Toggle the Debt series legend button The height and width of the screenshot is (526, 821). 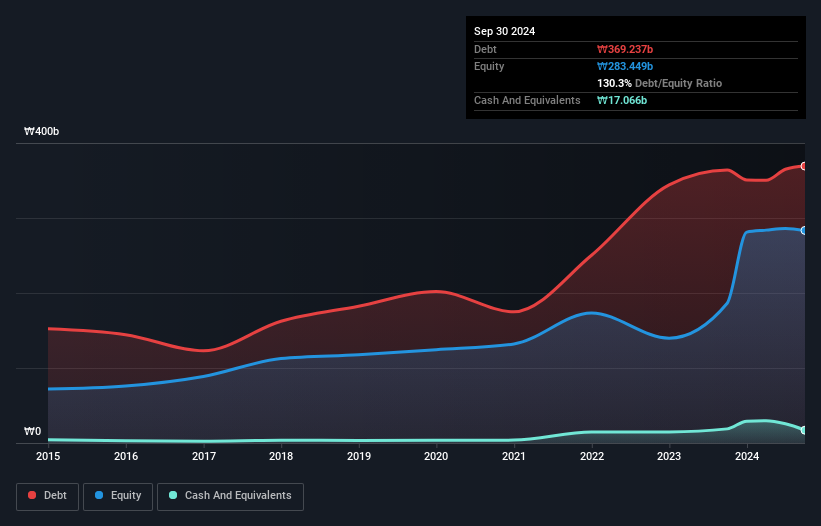[48, 496]
